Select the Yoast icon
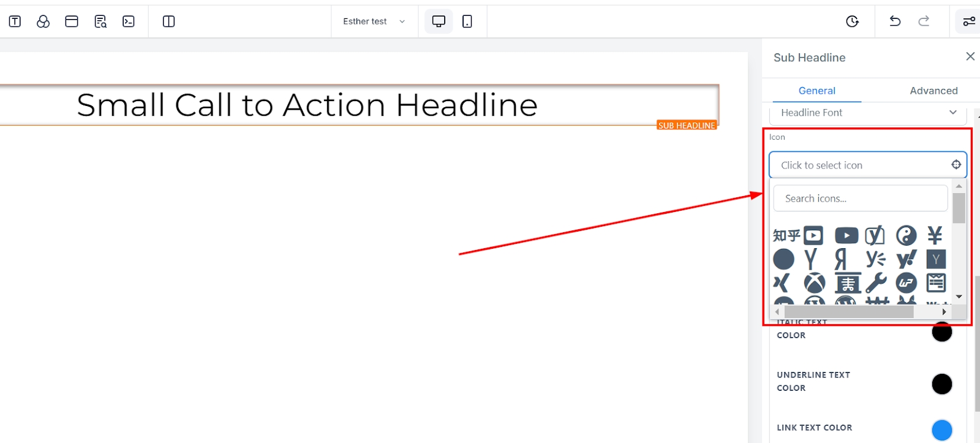The height and width of the screenshot is (443, 980). click(875, 235)
